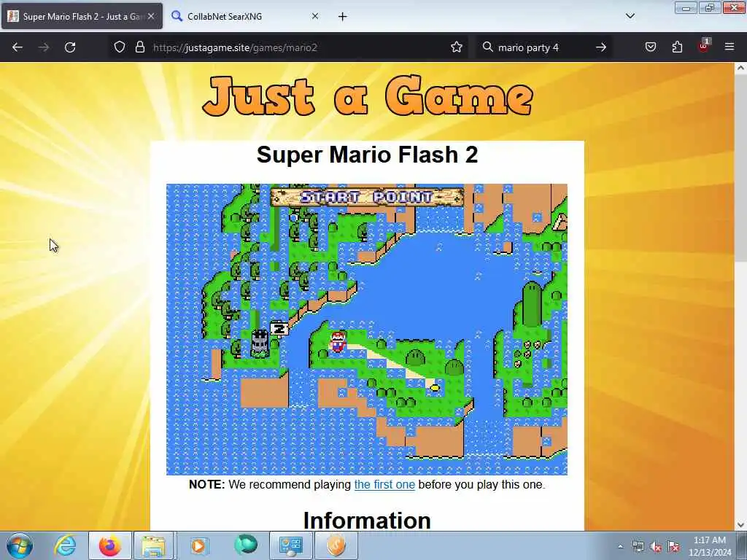The height and width of the screenshot is (560, 747).
Task: Open the Pocket save icon
Action: click(651, 47)
